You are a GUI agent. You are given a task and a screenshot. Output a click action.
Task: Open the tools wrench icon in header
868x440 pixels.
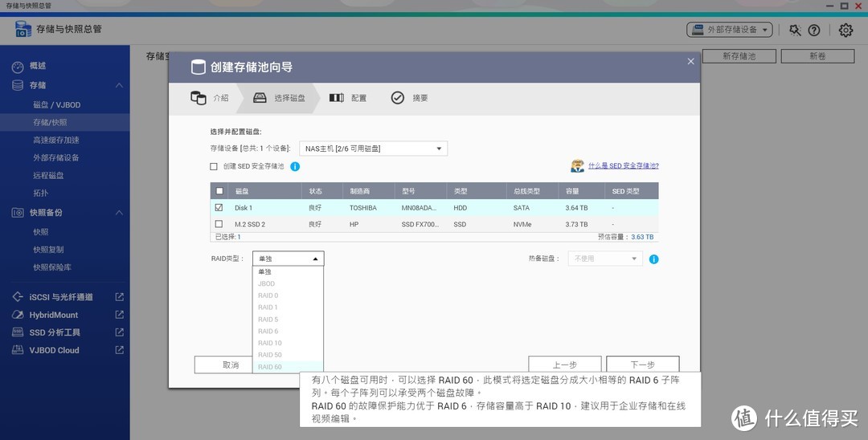(795, 30)
